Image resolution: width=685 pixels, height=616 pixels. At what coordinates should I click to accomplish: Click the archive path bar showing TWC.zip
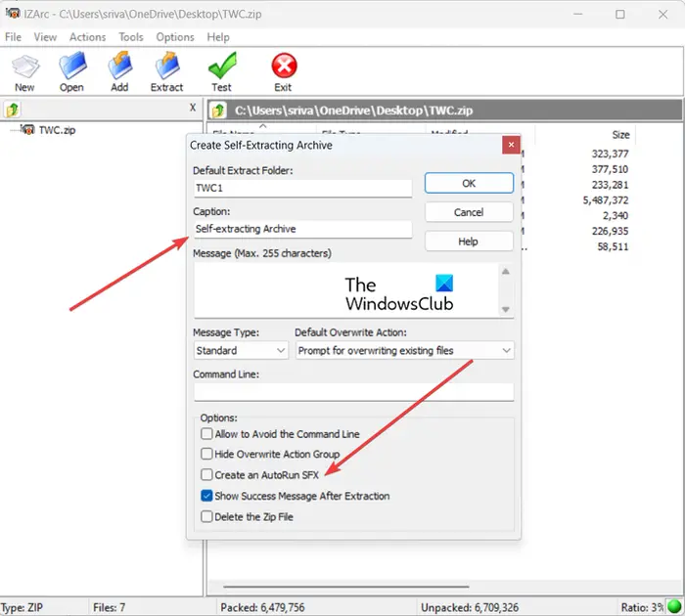pyautogui.click(x=444, y=110)
